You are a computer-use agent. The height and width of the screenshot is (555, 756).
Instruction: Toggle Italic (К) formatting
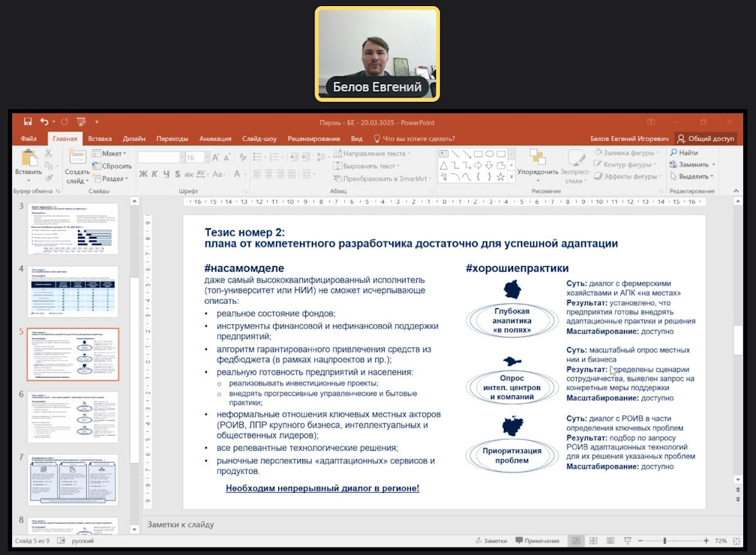tap(154, 174)
